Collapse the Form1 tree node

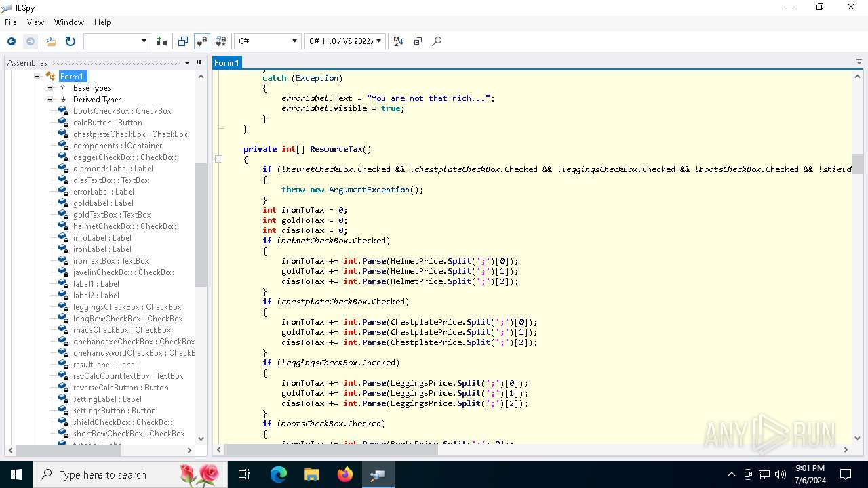38,77
